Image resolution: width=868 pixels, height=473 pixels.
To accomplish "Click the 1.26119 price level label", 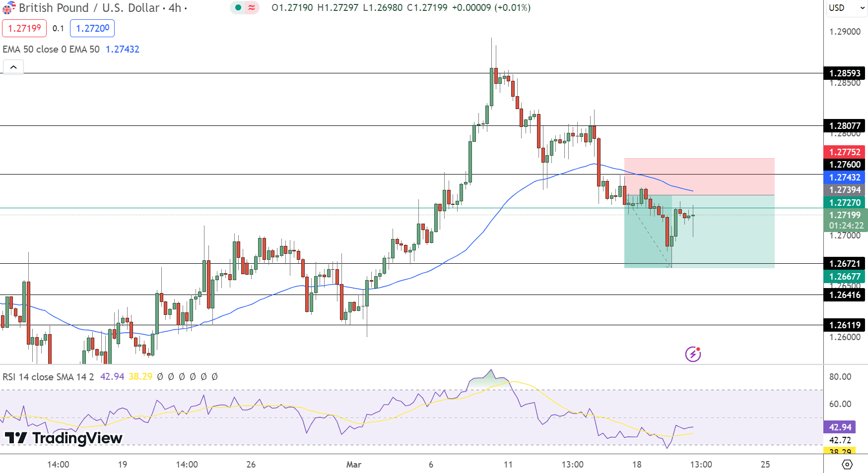I will (845, 325).
